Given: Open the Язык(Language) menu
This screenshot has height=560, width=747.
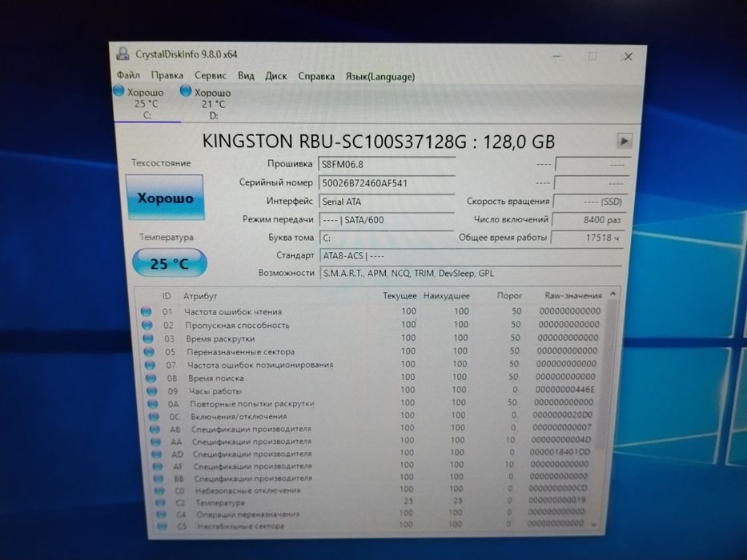Looking at the screenshot, I should (380, 77).
